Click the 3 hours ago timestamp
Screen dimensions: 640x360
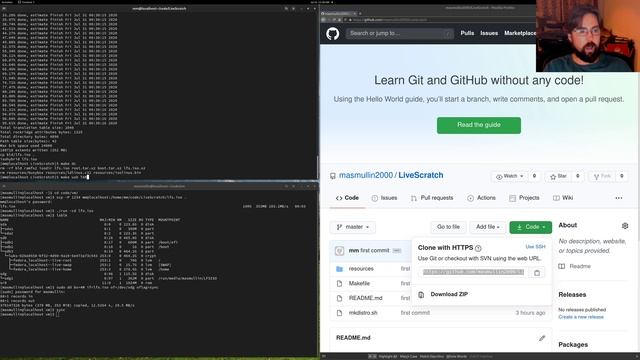click(x=530, y=313)
